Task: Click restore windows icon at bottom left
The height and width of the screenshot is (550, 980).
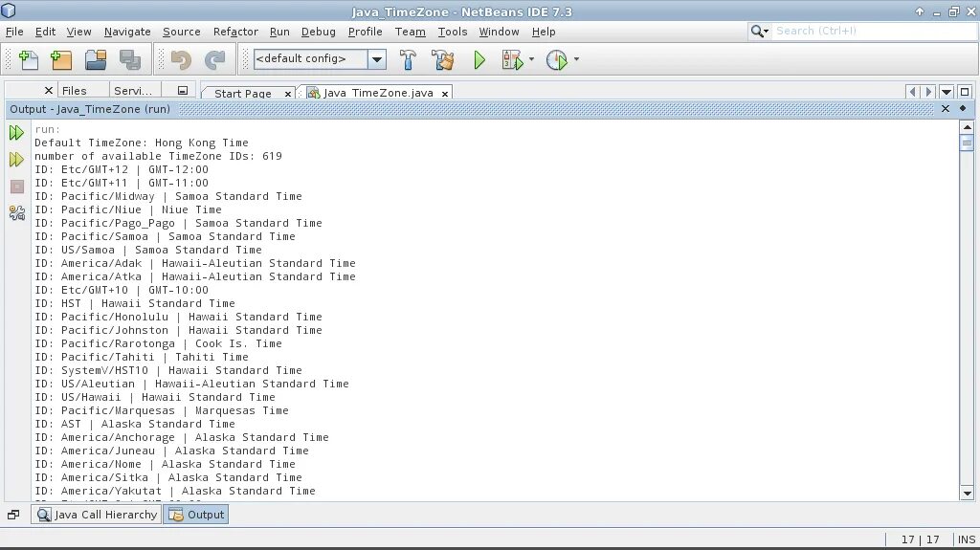Action: coord(13,515)
